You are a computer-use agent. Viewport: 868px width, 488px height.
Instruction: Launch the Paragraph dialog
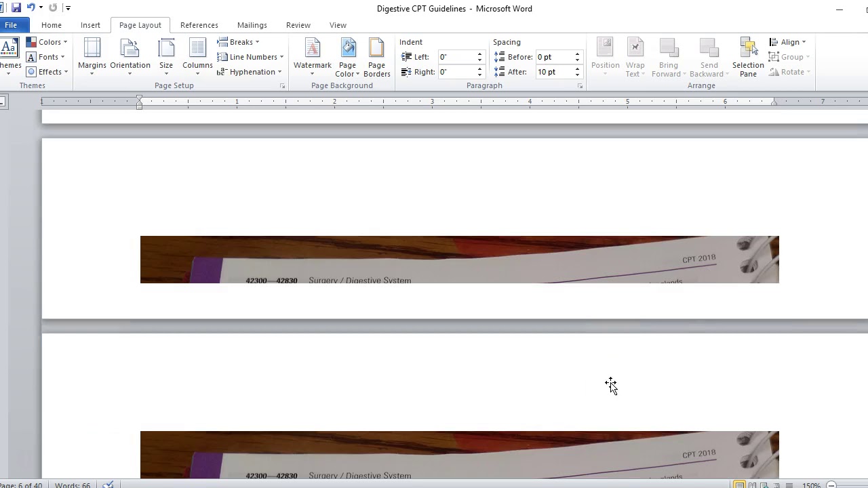pyautogui.click(x=580, y=86)
